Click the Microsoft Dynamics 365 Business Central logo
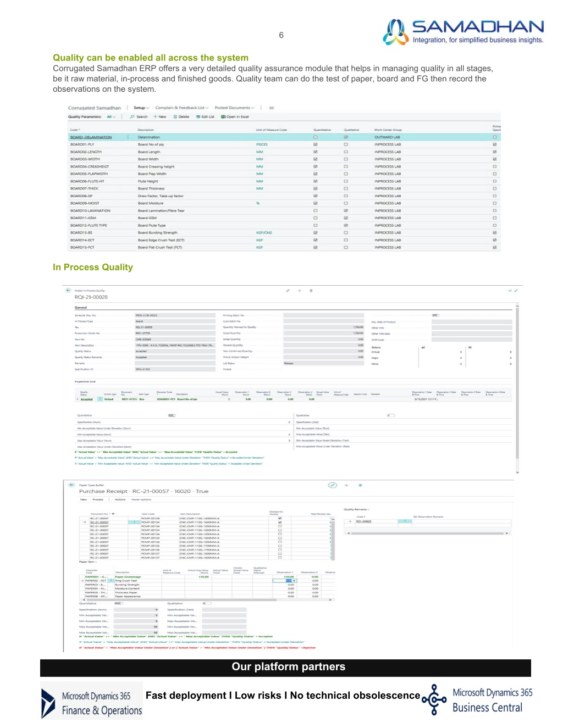The height and width of the screenshot is (728, 563). pyautogui.click(x=477, y=700)
